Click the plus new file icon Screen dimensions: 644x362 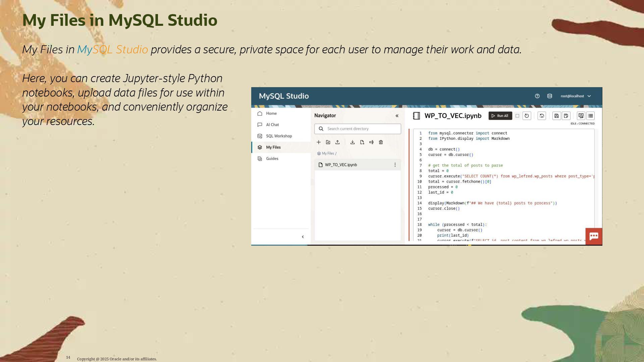[319, 142]
